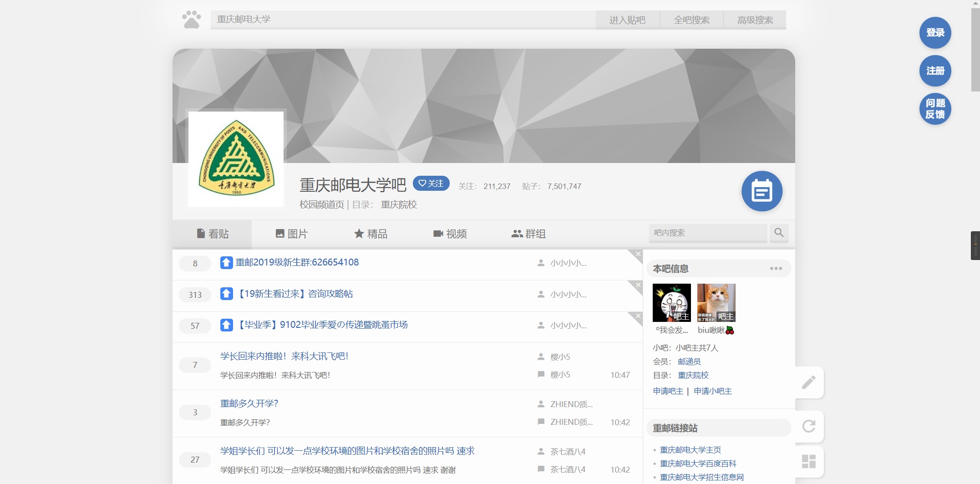The image size is (980, 484).
Task: Click the 校园频道页 text
Action: (322, 204)
